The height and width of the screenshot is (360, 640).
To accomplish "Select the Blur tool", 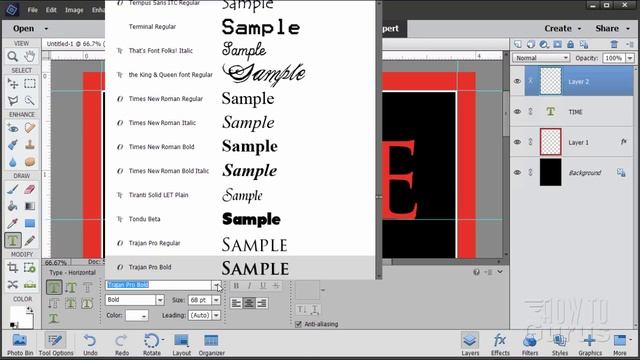I will click(13, 162).
